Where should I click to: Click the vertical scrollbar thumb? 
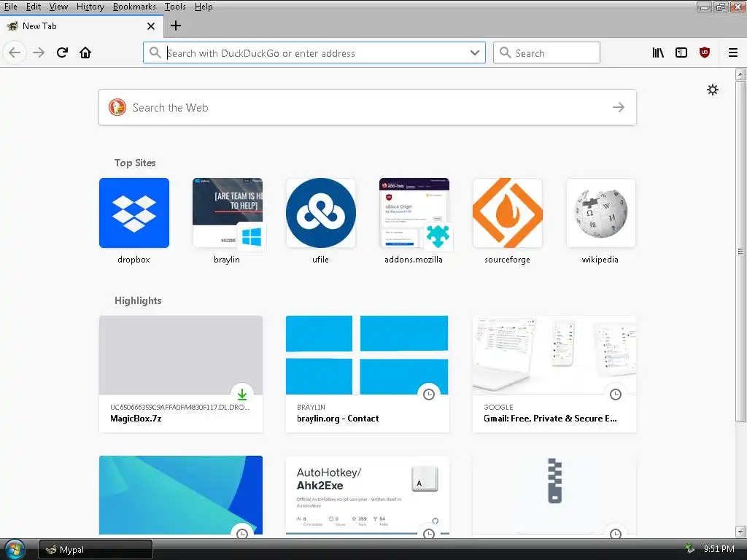[x=740, y=251]
